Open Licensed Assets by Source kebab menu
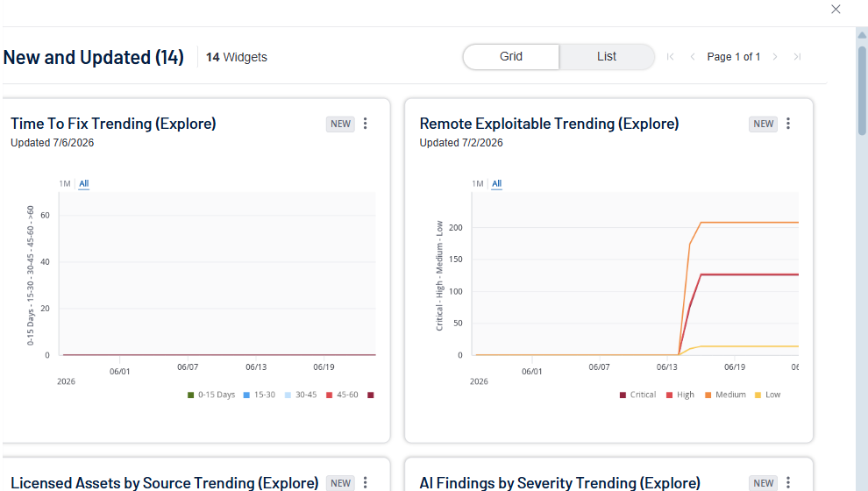This screenshot has width=868, height=491. click(366, 483)
